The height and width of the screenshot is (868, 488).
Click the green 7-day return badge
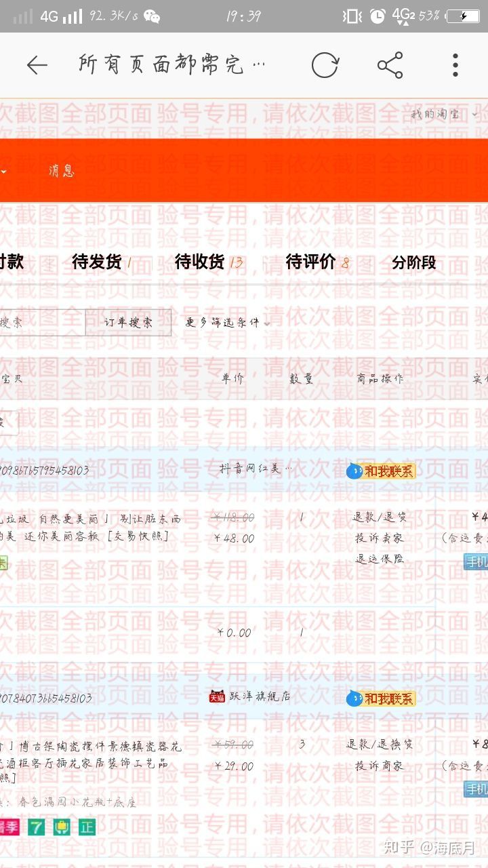click(x=36, y=827)
